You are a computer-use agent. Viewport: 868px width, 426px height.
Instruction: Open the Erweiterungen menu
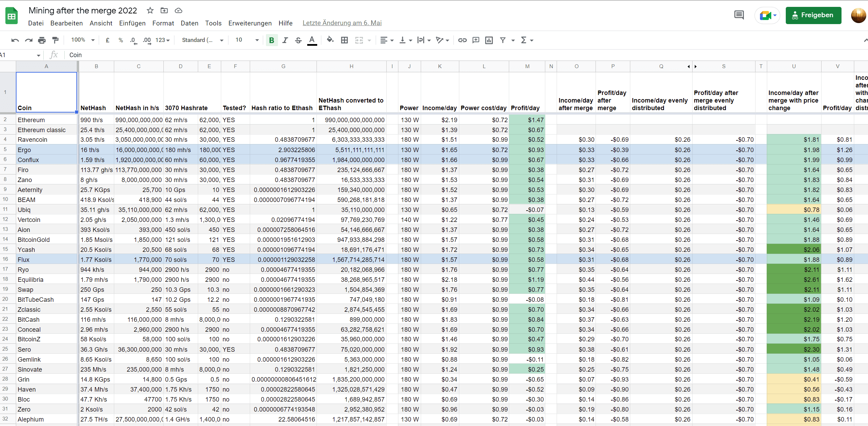pyautogui.click(x=250, y=23)
